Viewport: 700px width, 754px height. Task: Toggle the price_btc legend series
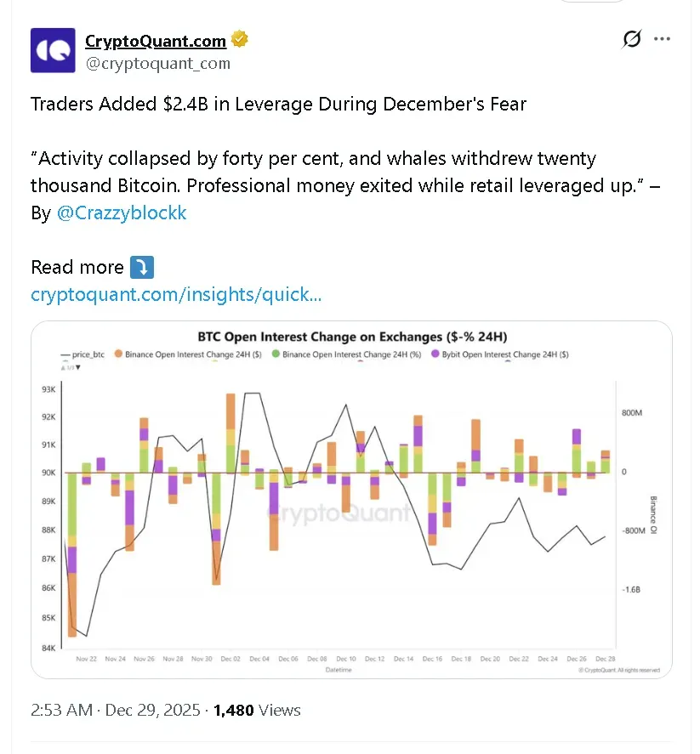pos(83,354)
